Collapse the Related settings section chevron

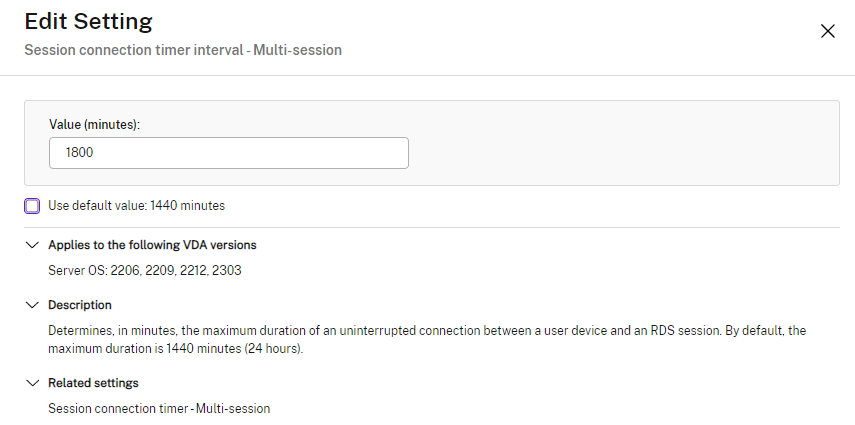[32, 383]
